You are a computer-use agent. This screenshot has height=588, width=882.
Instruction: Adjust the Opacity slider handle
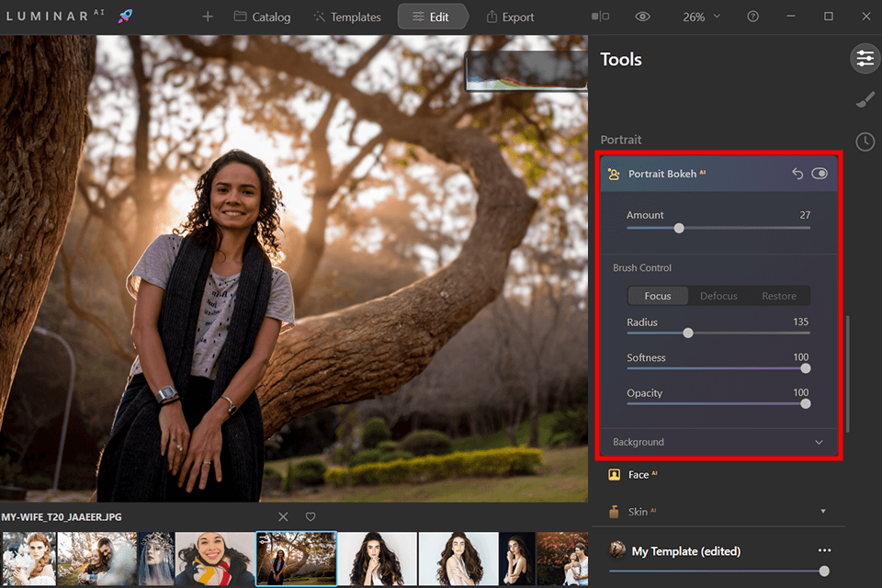[806, 404]
